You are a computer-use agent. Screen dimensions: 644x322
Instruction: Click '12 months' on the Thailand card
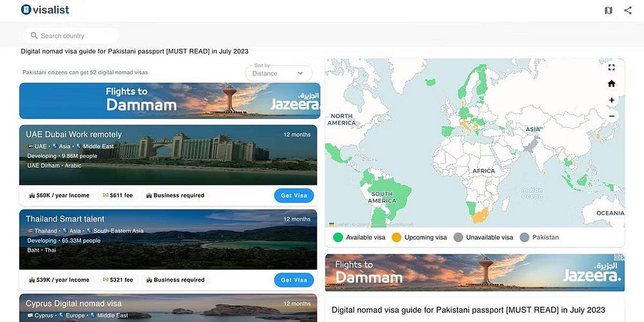(297, 219)
